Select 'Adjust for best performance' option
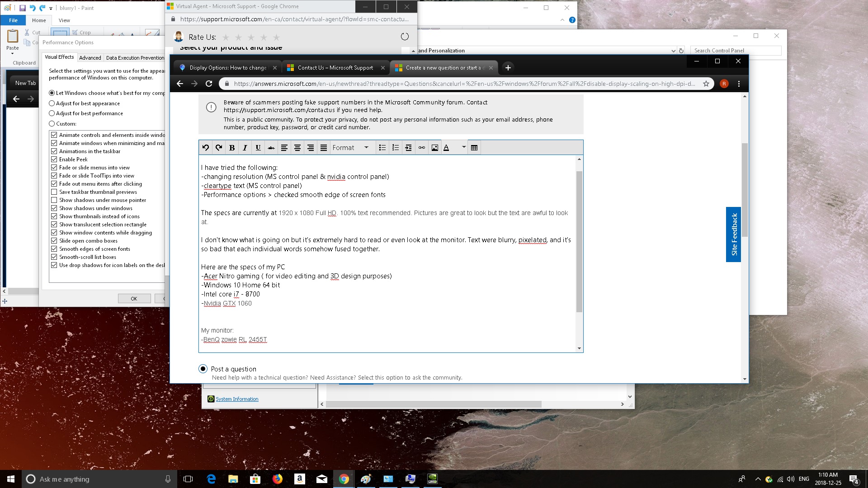 (86, 113)
